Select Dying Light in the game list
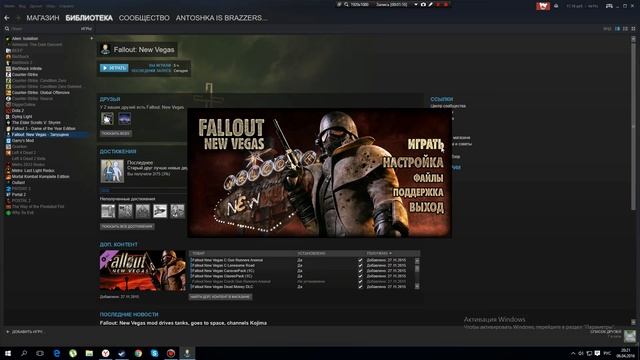Image resolution: width=640 pixels, height=360 pixels. pyautogui.click(x=22, y=116)
